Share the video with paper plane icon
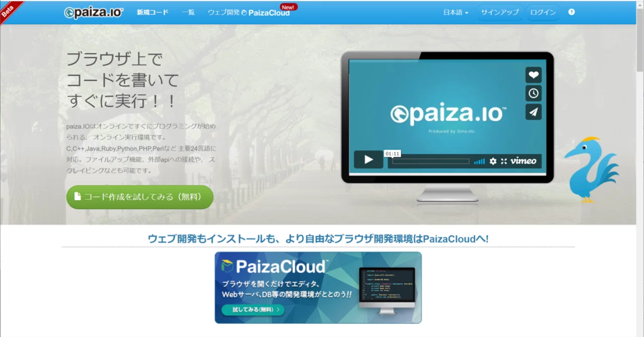 pos(533,112)
